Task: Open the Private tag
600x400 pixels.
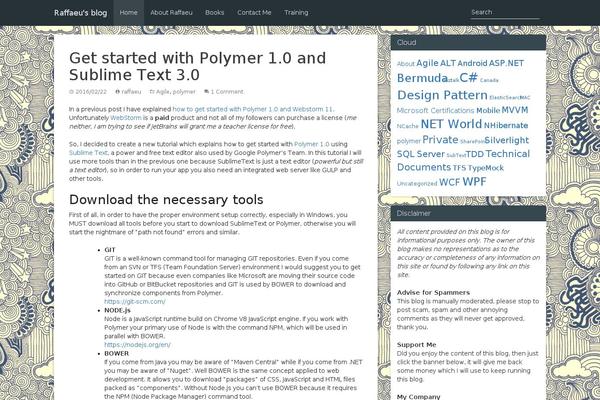Action: point(440,140)
